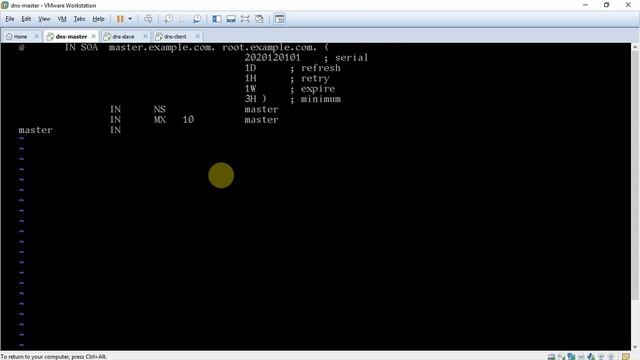The height and width of the screenshot is (360, 640).
Task: Click 'master.example.com.' in the SOA line
Action: tap(162, 47)
